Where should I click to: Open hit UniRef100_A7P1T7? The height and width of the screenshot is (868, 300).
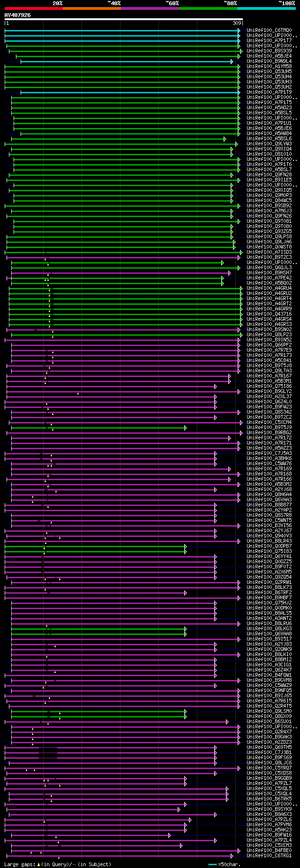tap(269, 41)
